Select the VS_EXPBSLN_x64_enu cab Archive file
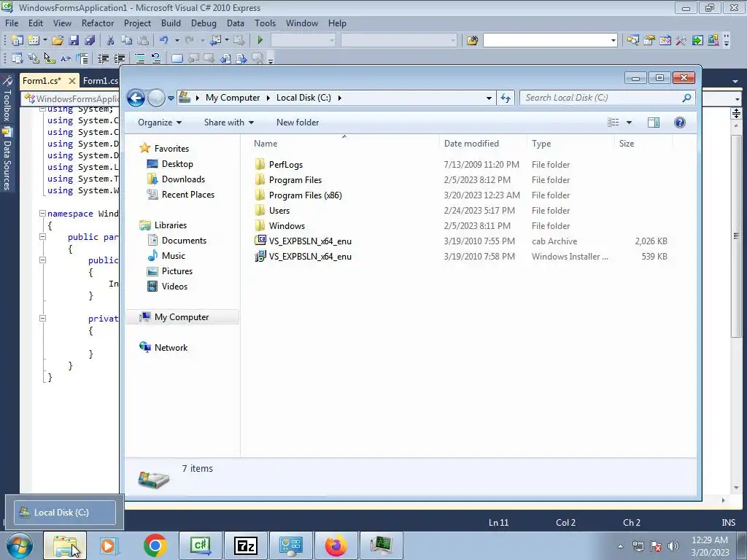 [310, 241]
